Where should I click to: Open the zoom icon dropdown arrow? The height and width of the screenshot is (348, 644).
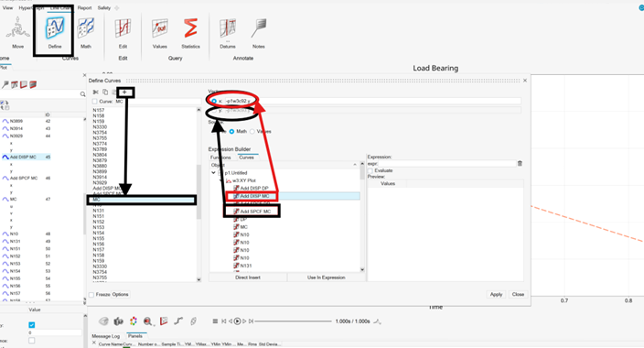tap(154, 324)
